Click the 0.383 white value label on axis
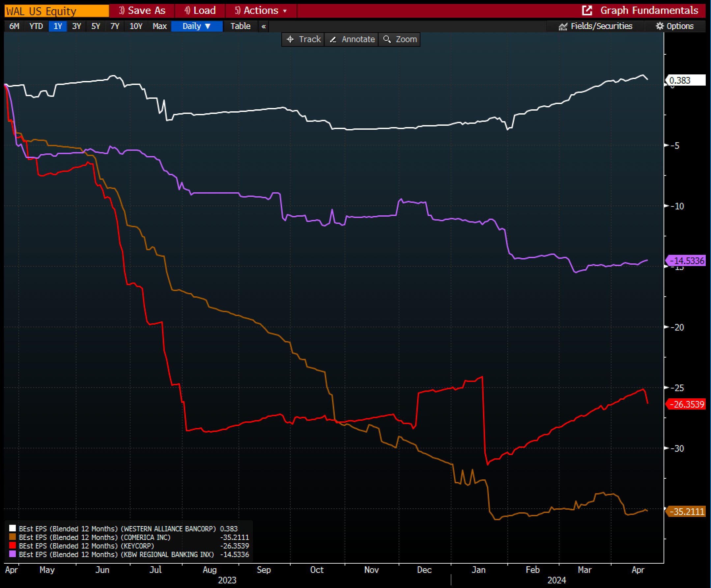The width and height of the screenshot is (711, 588). pos(686,80)
